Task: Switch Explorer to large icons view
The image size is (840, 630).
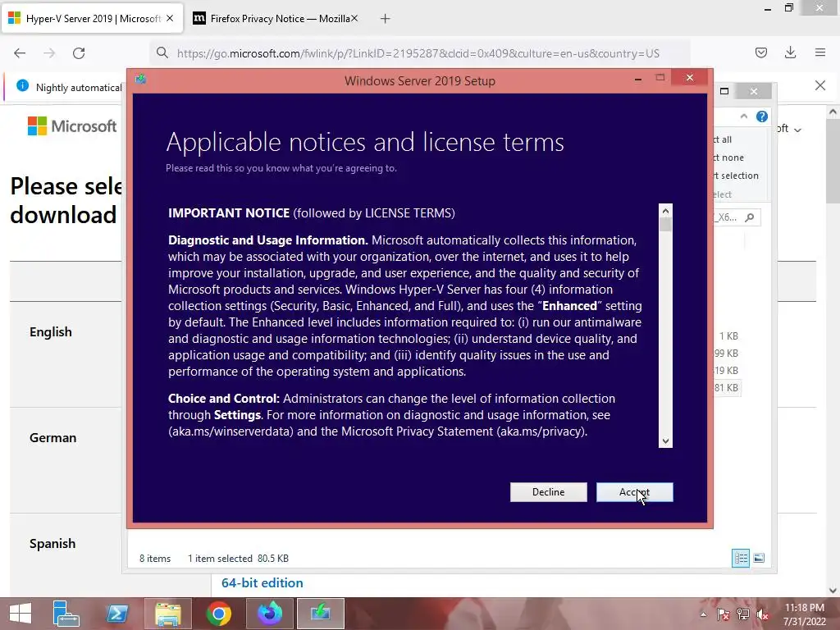Action: (759, 558)
